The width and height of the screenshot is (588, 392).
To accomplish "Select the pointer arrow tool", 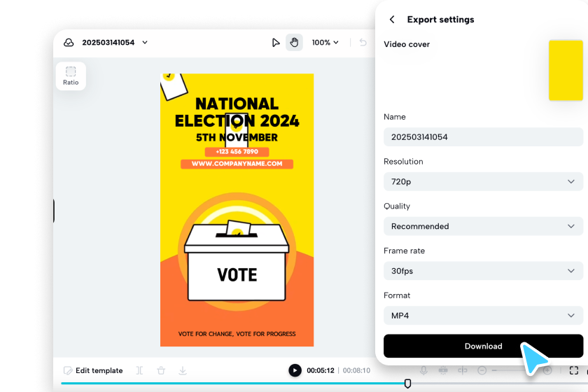I will (276, 43).
